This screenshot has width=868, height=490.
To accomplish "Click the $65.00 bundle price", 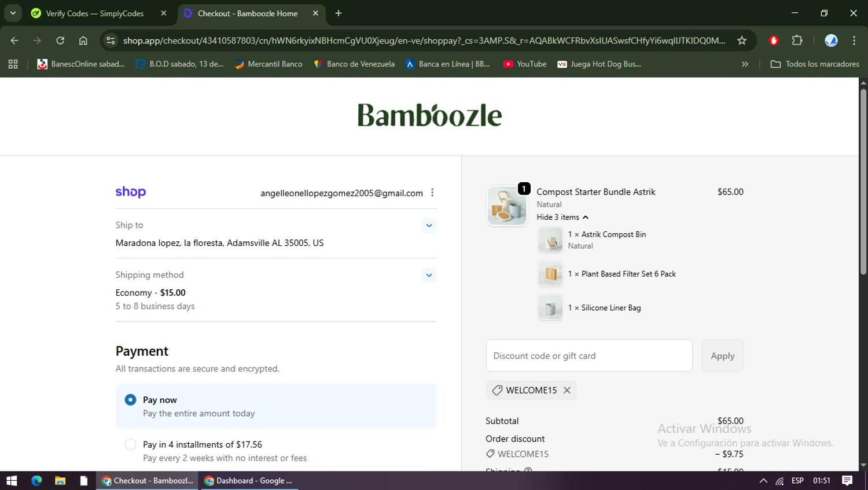I will 730,192.
